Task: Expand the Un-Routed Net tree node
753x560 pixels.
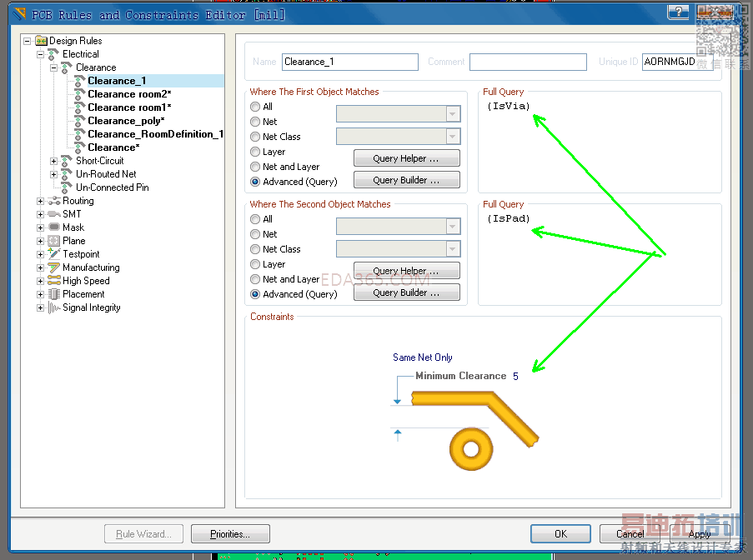Action: (x=53, y=175)
